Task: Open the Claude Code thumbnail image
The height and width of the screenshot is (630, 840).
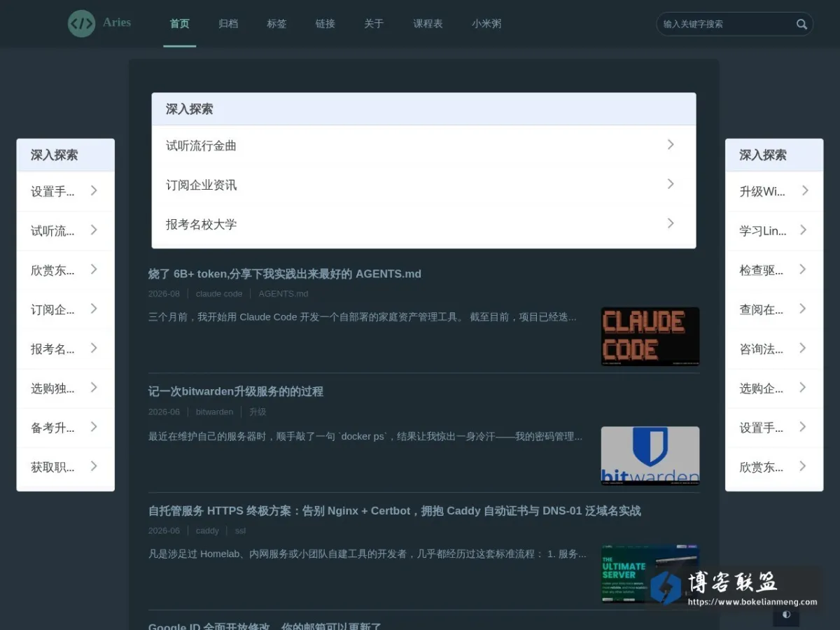Action: (x=650, y=337)
